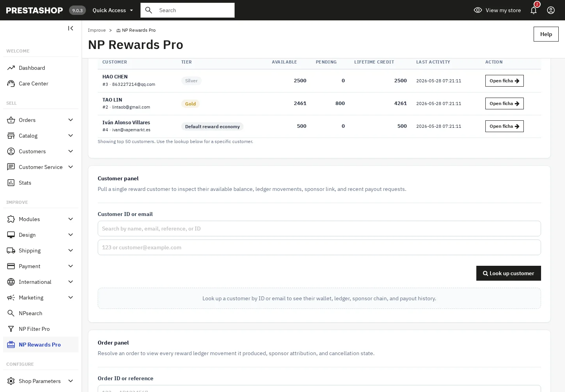Image resolution: width=565 pixels, height=392 pixels.
Task: Click the Help button
Action: [546, 34]
